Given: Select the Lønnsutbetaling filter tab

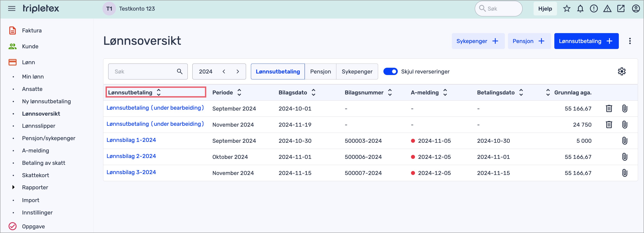Looking at the screenshot, I should click(x=278, y=71).
